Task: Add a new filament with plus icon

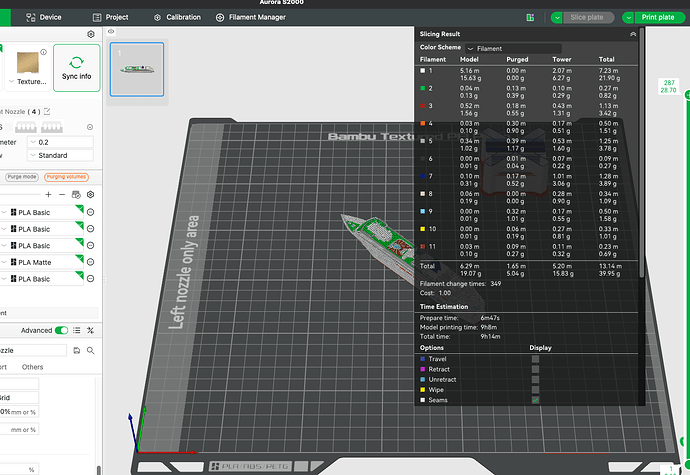Action: coord(48,195)
